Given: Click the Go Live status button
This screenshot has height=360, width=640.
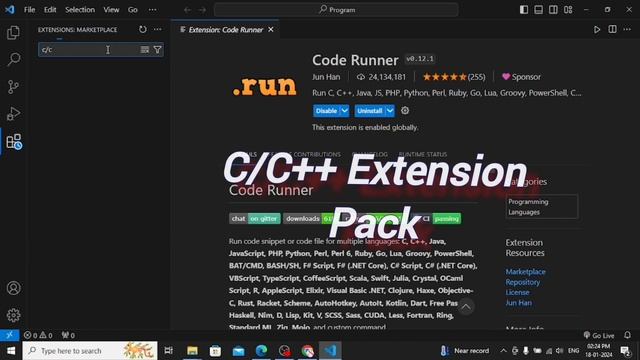Looking at the screenshot, I should pos(599,335).
